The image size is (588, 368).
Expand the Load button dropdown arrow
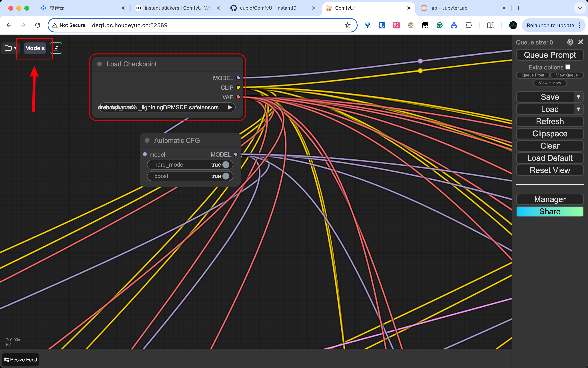click(x=578, y=109)
